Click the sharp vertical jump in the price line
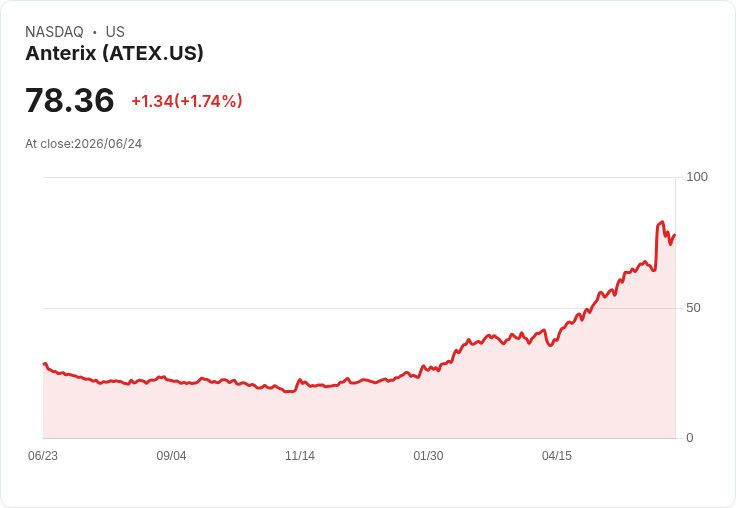This screenshot has width=736, height=508. tap(656, 248)
